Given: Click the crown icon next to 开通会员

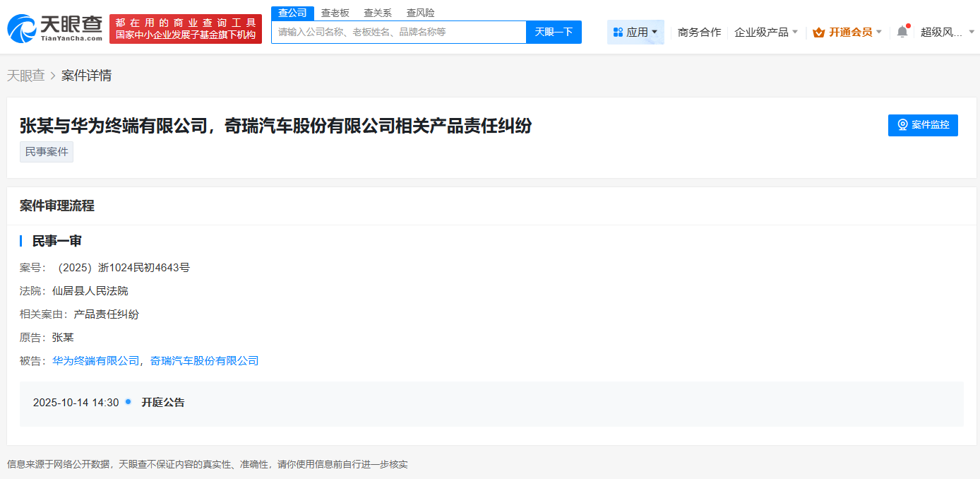Looking at the screenshot, I should [x=818, y=32].
